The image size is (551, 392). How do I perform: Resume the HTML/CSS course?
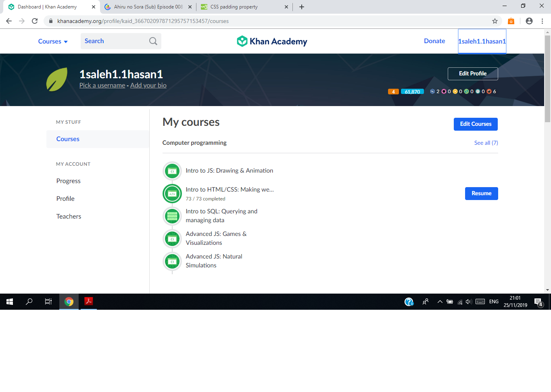pyautogui.click(x=482, y=194)
